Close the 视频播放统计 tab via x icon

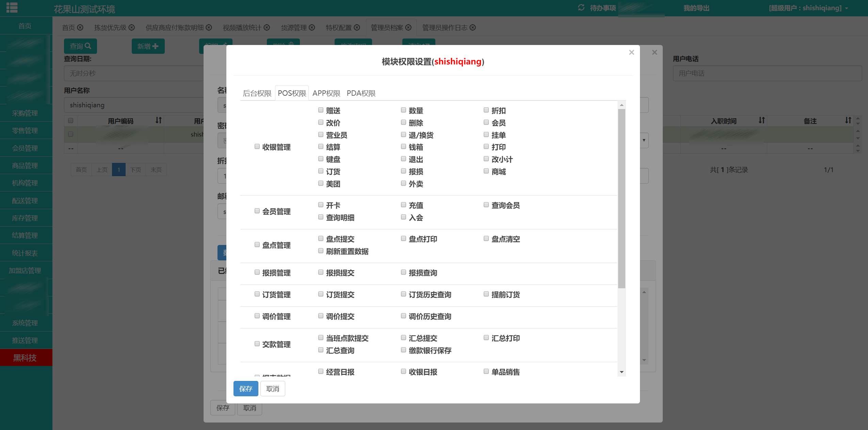(267, 28)
